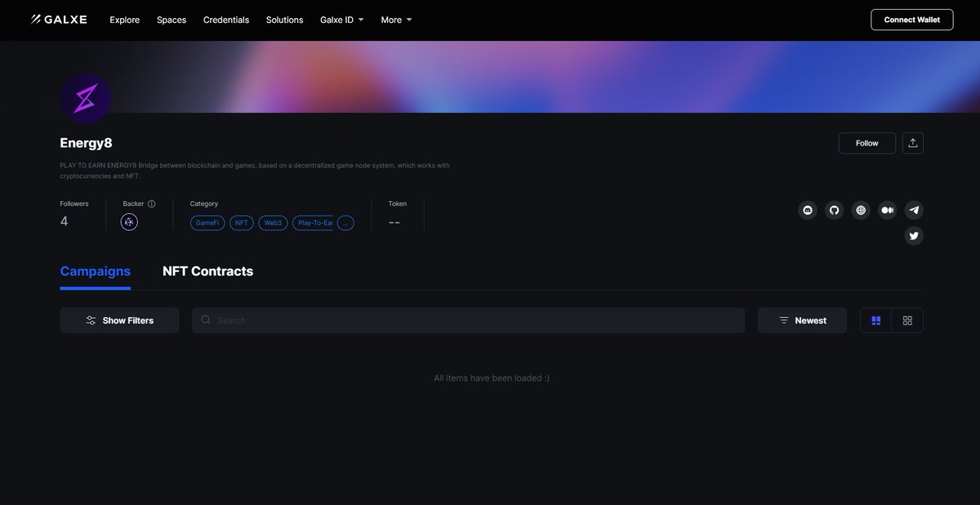The height and width of the screenshot is (505, 980).
Task: Switch to the NFT Contracts tab
Action: click(x=207, y=271)
